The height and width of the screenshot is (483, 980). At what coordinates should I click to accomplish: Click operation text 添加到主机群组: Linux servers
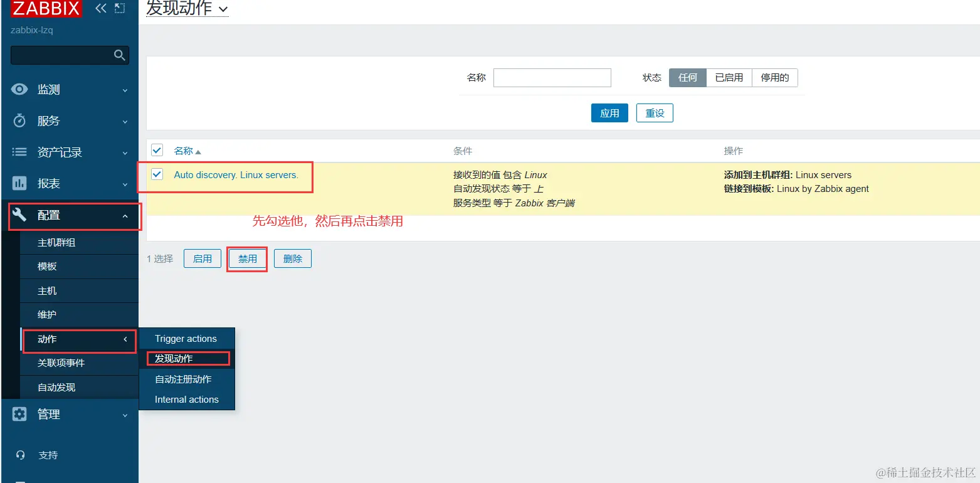pos(788,175)
